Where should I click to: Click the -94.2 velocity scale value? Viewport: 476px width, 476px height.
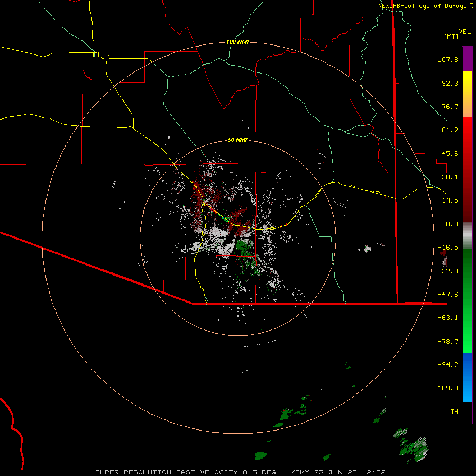[x=448, y=365]
